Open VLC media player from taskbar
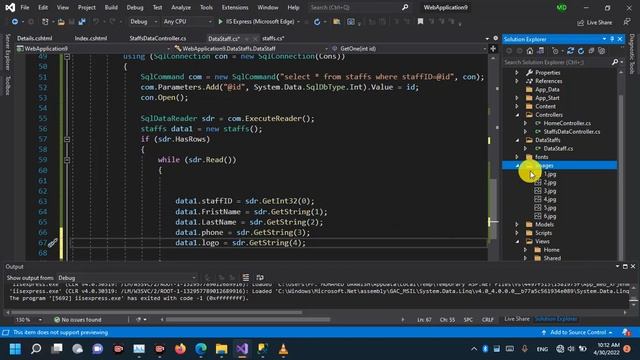Viewport: 640px width, 360px height. [283, 349]
